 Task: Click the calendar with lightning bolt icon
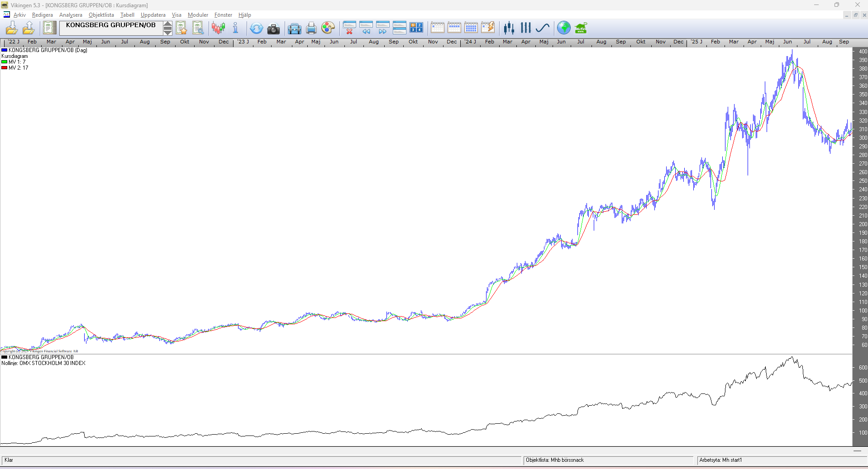tap(487, 28)
